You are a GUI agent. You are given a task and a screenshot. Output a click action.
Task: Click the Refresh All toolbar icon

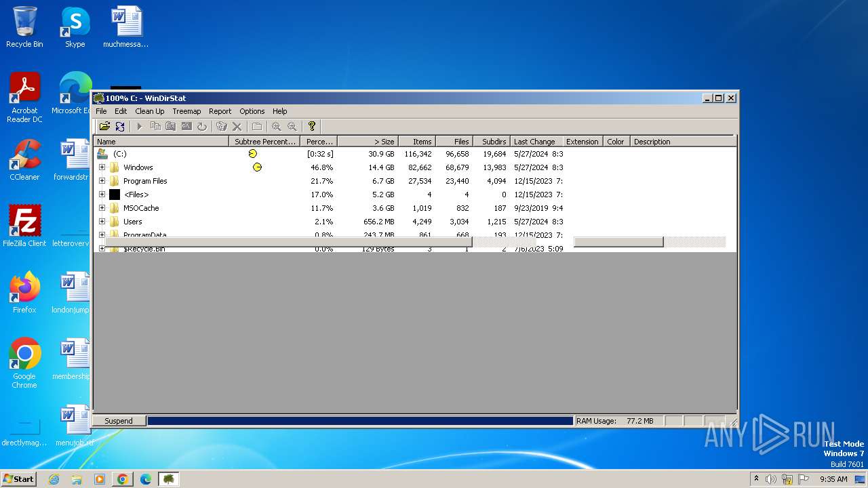(x=120, y=126)
